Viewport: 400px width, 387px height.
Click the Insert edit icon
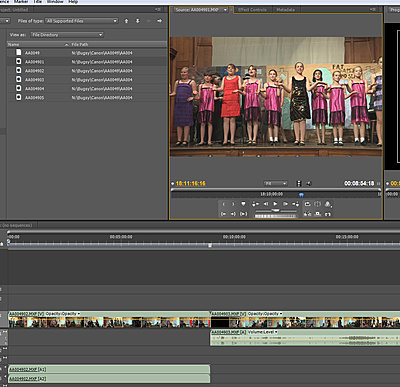(x=307, y=214)
